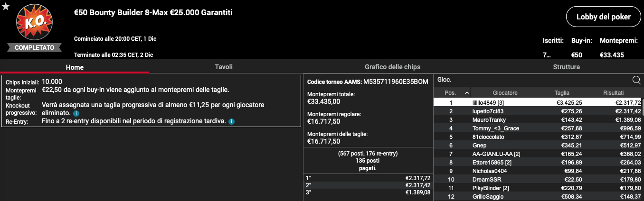Select the Home tab
The image size is (644, 201).
(75, 67)
